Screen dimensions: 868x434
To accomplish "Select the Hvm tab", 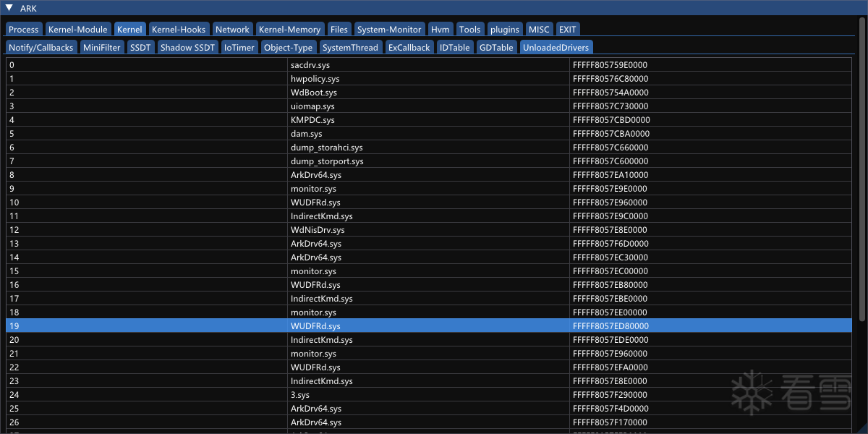I will tap(441, 29).
